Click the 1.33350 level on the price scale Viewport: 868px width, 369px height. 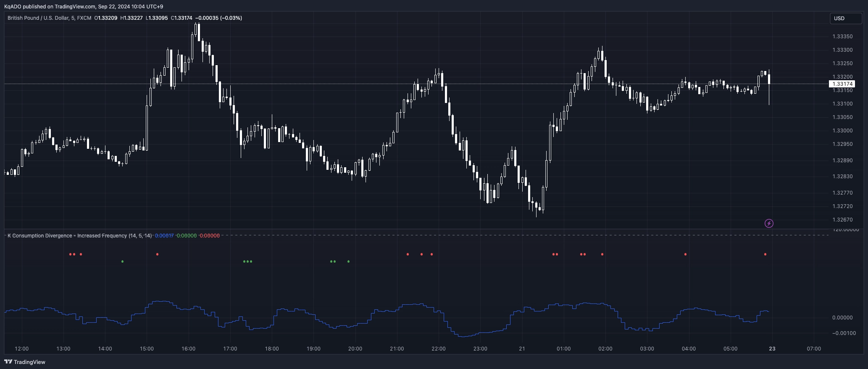(842, 37)
